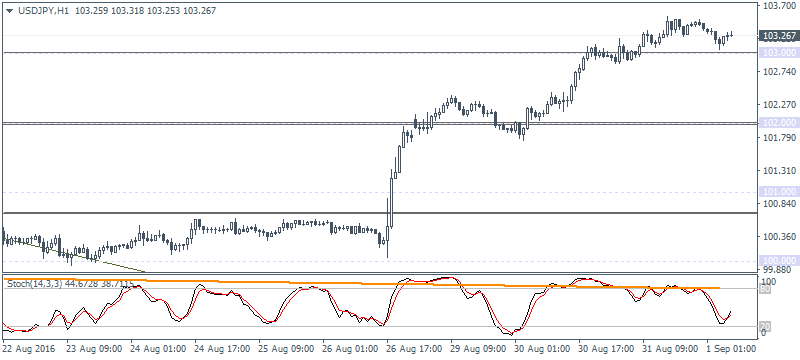Viewport: 800px width, 360px height.
Task: Click the 24 Aug 17:00 time label
Action: point(222,349)
